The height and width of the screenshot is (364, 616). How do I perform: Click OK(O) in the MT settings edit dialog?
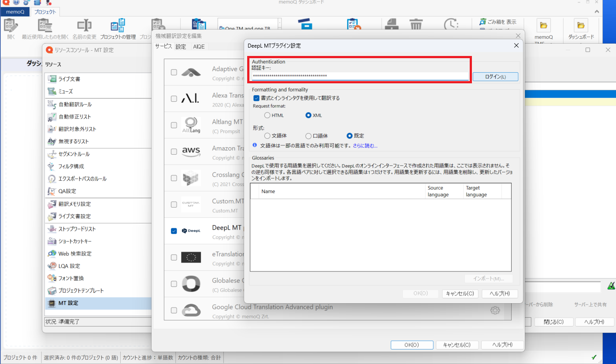click(412, 345)
